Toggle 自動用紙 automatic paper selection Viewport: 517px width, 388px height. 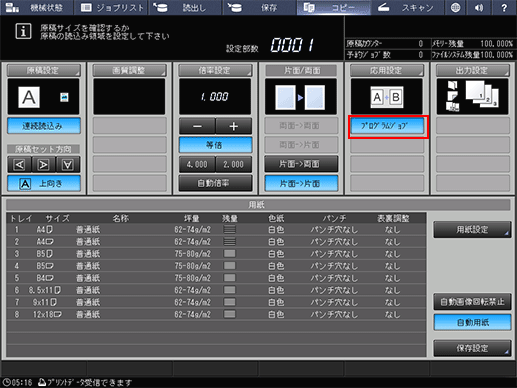coord(472,322)
